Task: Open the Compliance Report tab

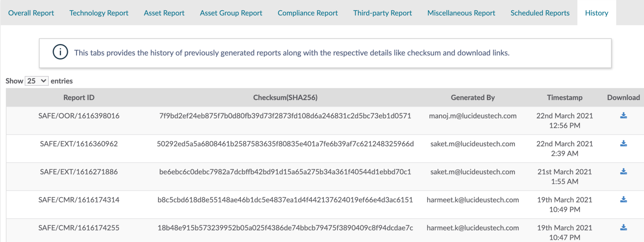Action: tap(308, 13)
